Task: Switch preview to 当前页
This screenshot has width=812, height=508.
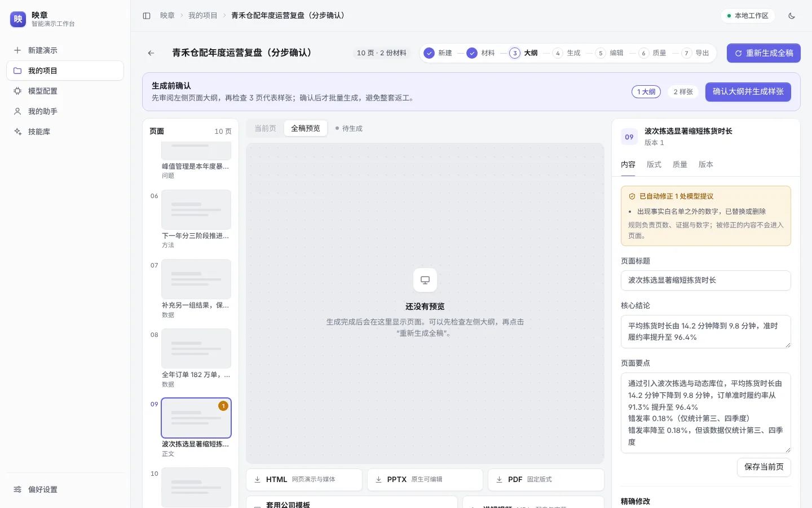Action: pyautogui.click(x=266, y=129)
